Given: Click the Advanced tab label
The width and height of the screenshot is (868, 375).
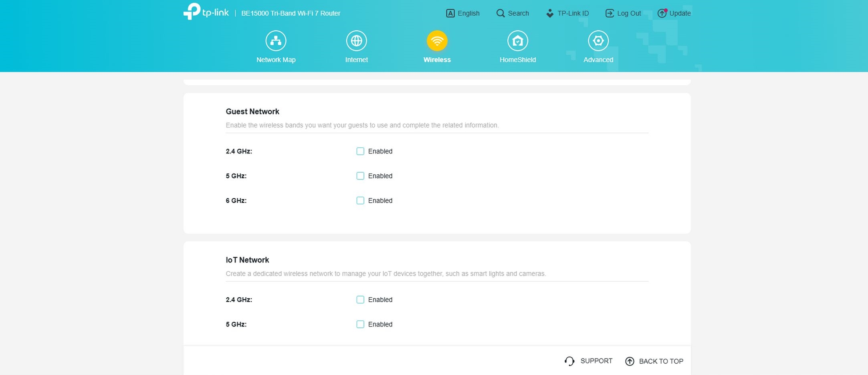Looking at the screenshot, I should coord(598,60).
